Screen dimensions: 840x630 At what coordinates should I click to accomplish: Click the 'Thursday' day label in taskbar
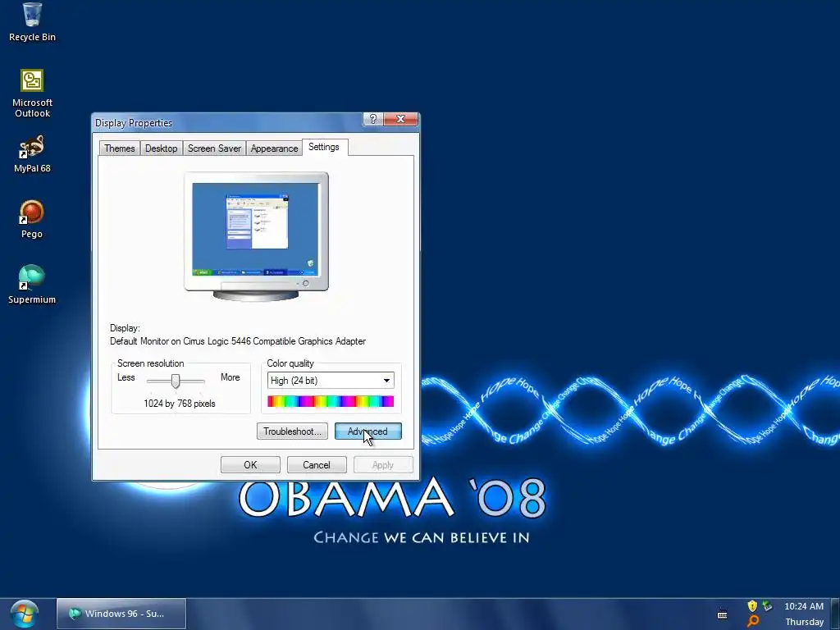coord(804,622)
